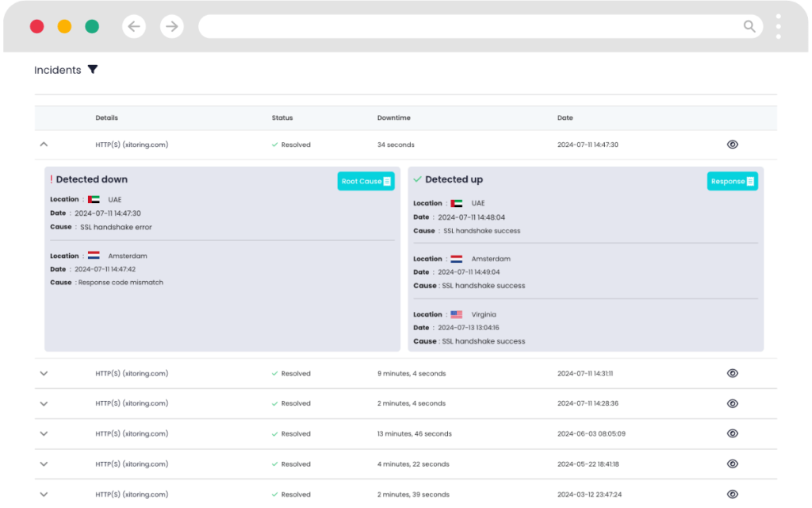The width and height of the screenshot is (812, 508).
Task: Sort incidents by the Date column
Action: point(565,117)
